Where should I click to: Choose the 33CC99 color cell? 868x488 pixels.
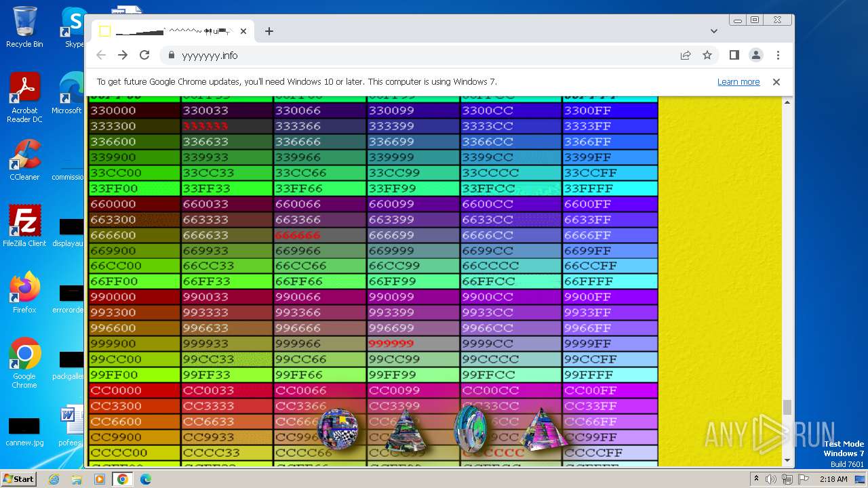pos(413,173)
